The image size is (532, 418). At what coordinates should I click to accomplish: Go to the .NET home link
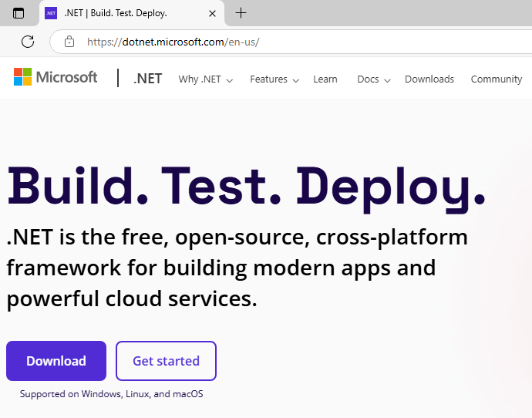(147, 79)
